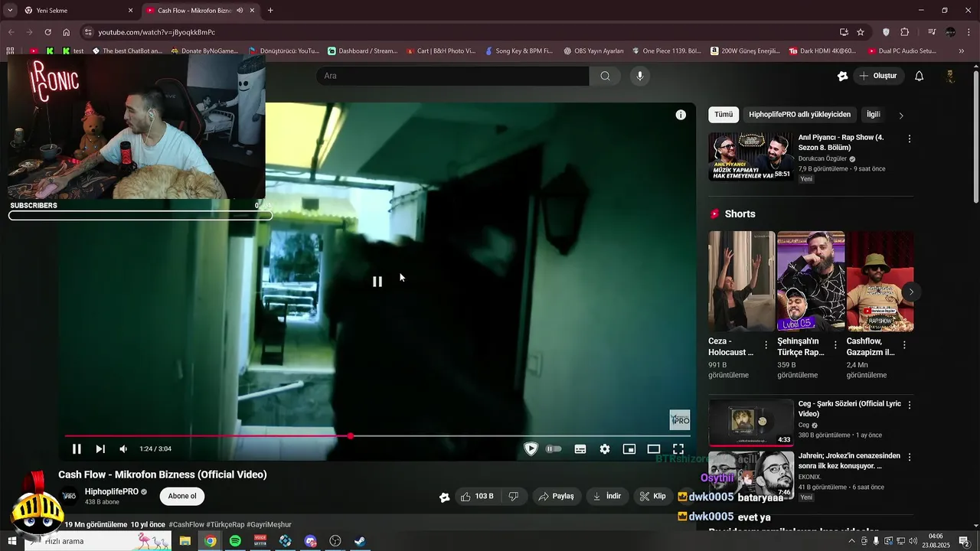The image size is (980, 551).
Task: Subscribe with Abone ol button
Action: point(182,496)
